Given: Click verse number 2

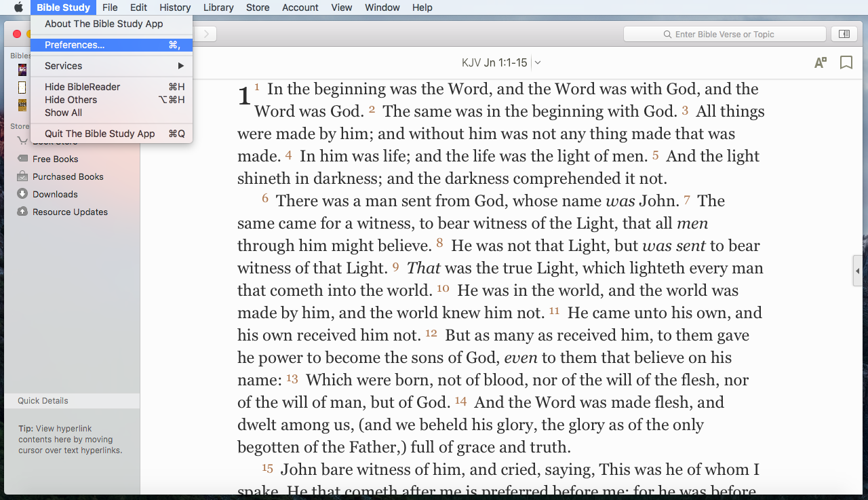Looking at the screenshot, I should point(372,109).
